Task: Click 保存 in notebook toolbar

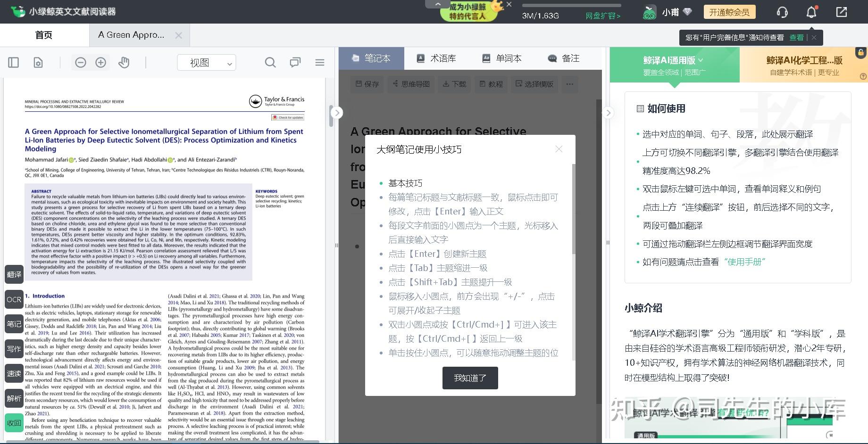Action: point(367,84)
